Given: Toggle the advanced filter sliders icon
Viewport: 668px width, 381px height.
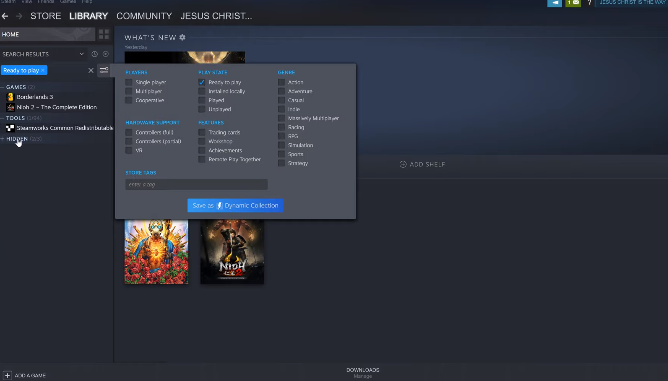Looking at the screenshot, I should [x=104, y=70].
